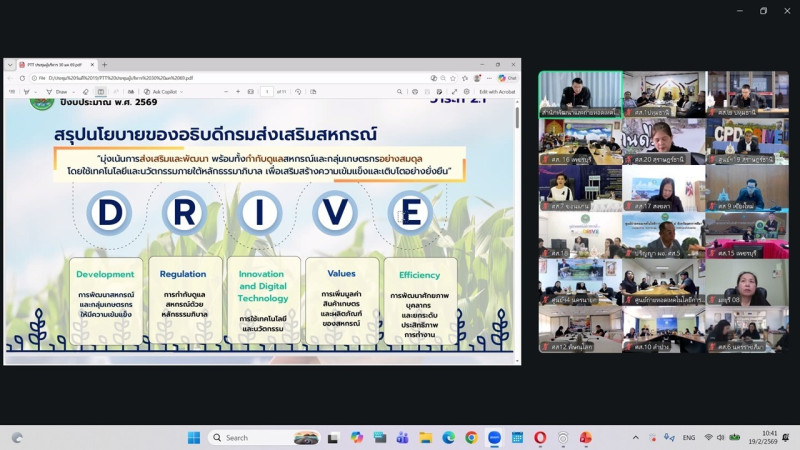Click Edit with Acrobat button
The height and width of the screenshot is (450, 800).
496,92
